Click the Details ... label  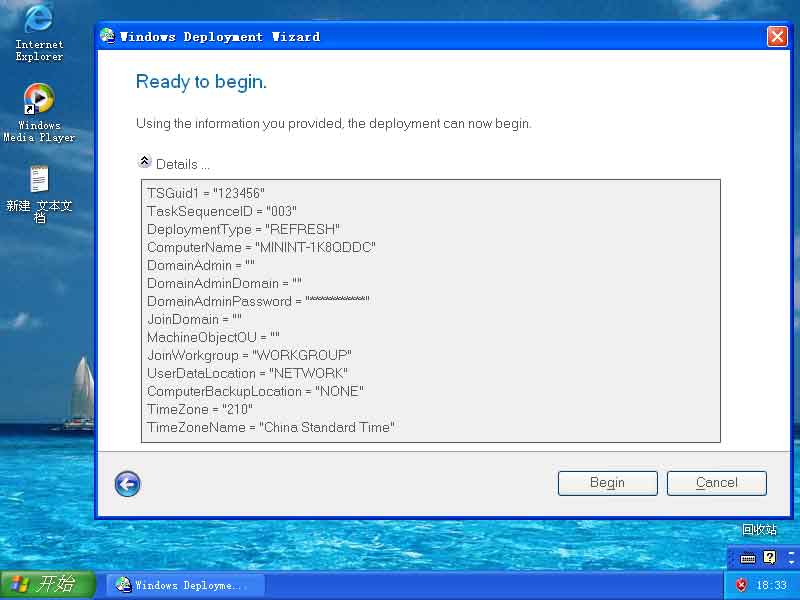point(183,164)
